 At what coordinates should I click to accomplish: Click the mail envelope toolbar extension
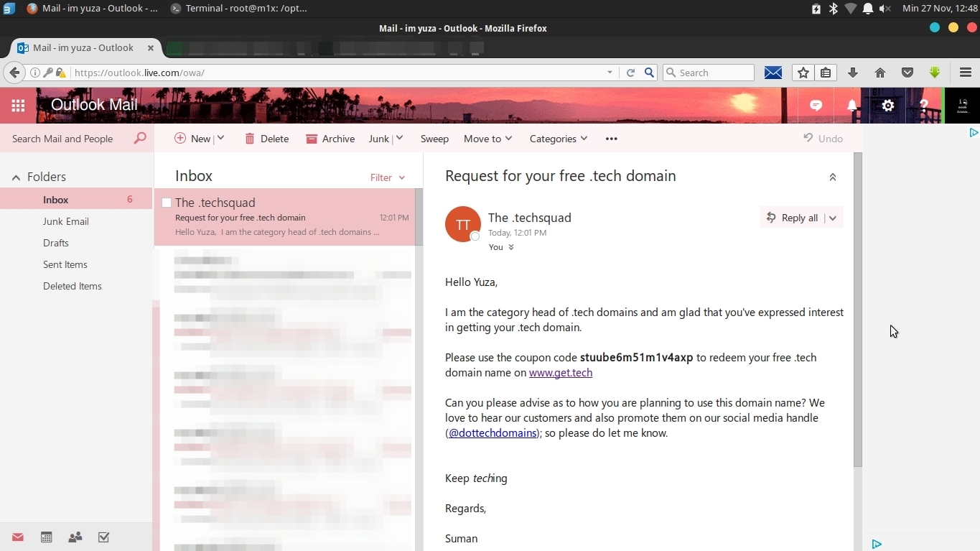tap(773, 73)
